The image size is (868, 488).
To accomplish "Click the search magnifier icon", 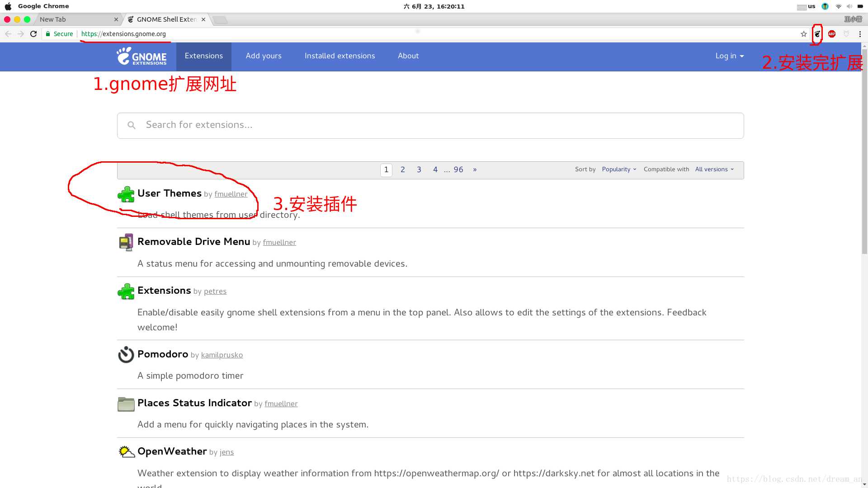I will click(132, 125).
